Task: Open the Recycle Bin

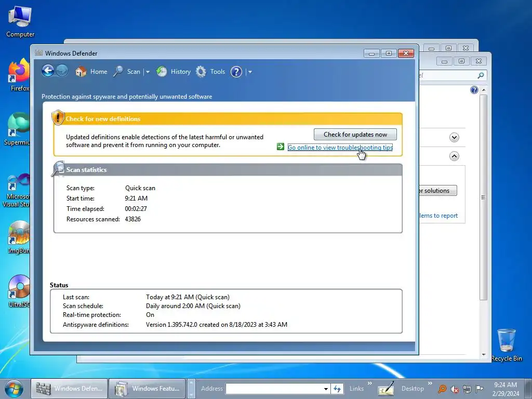Action: pyautogui.click(x=507, y=345)
